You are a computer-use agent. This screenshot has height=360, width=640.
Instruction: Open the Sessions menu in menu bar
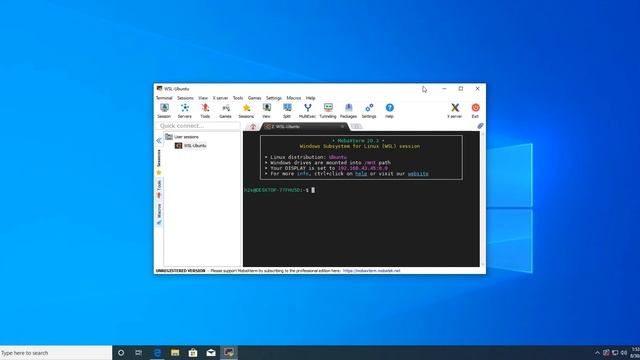coord(185,98)
